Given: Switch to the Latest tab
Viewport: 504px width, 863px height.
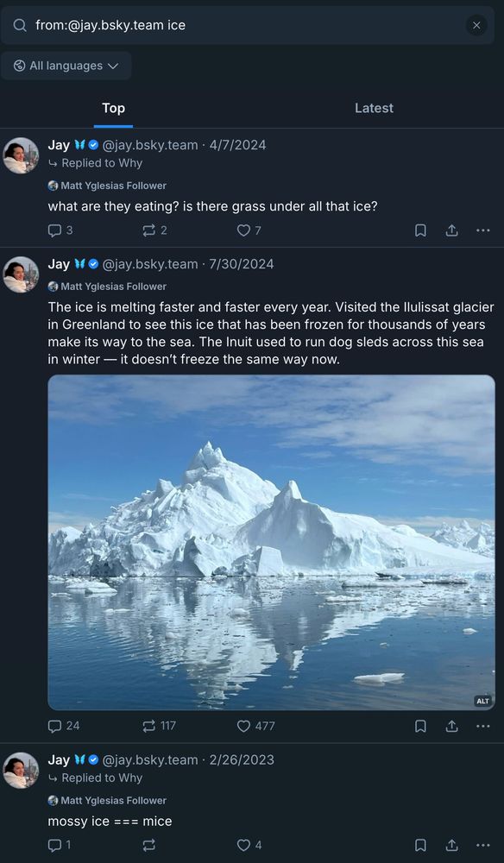Looking at the screenshot, I should (x=374, y=108).
